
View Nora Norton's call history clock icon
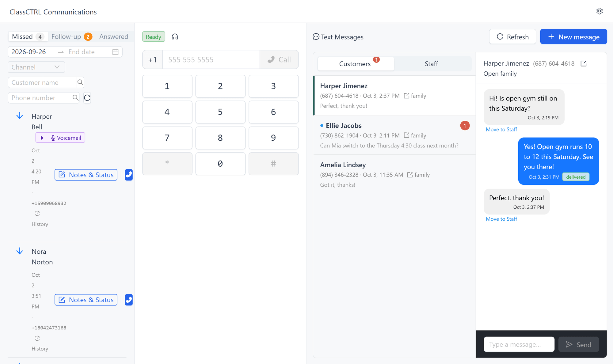37,338
